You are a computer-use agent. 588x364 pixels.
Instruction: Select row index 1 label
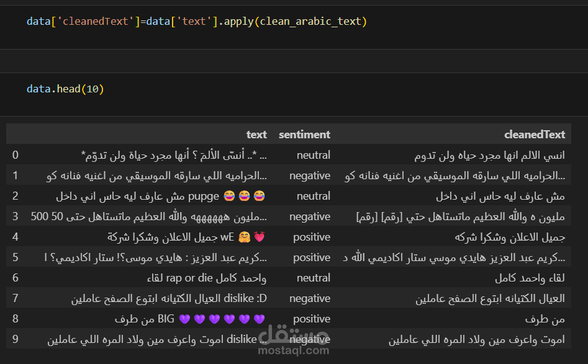[x=16, y=175]
